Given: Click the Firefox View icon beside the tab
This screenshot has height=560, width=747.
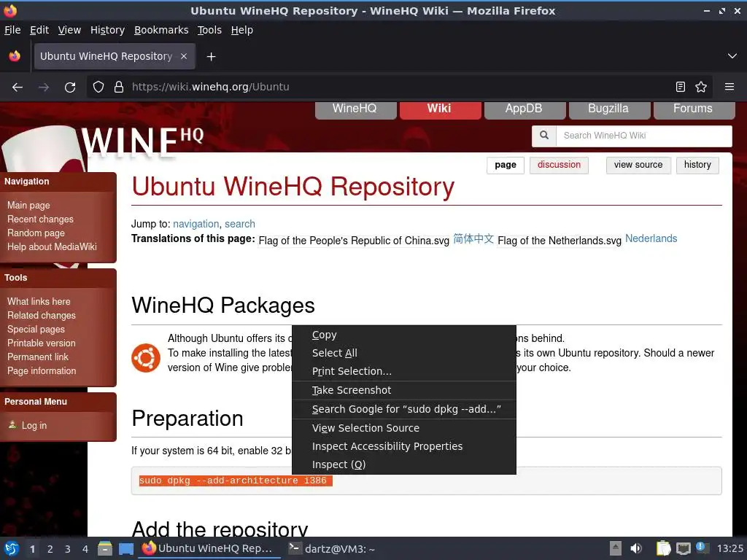Looking at the screenshot, I should pyautogui.click(x=15, y=56).
